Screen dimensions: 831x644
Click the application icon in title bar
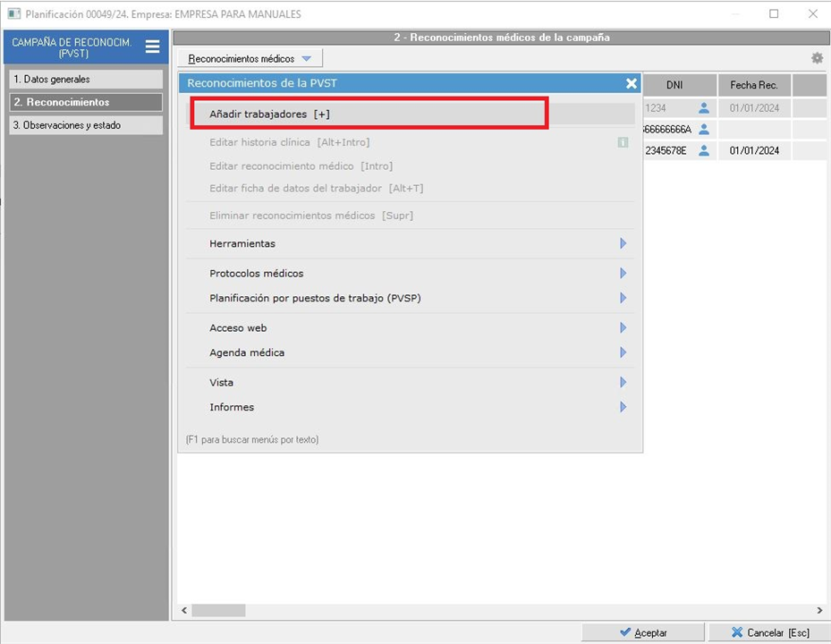[13, 14]
